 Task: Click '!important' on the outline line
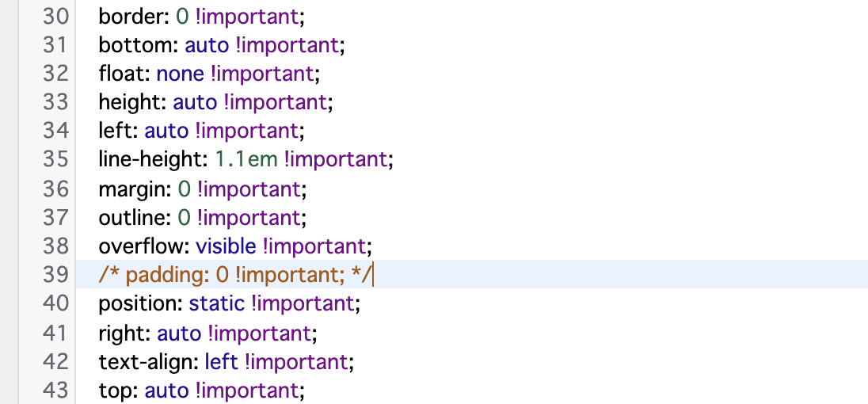coord(249,217)
